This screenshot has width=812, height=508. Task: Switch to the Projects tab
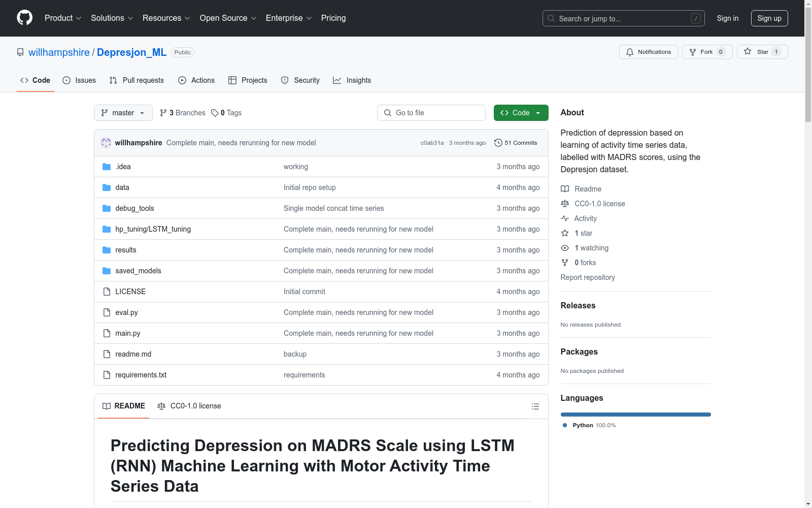coord(248,80)
